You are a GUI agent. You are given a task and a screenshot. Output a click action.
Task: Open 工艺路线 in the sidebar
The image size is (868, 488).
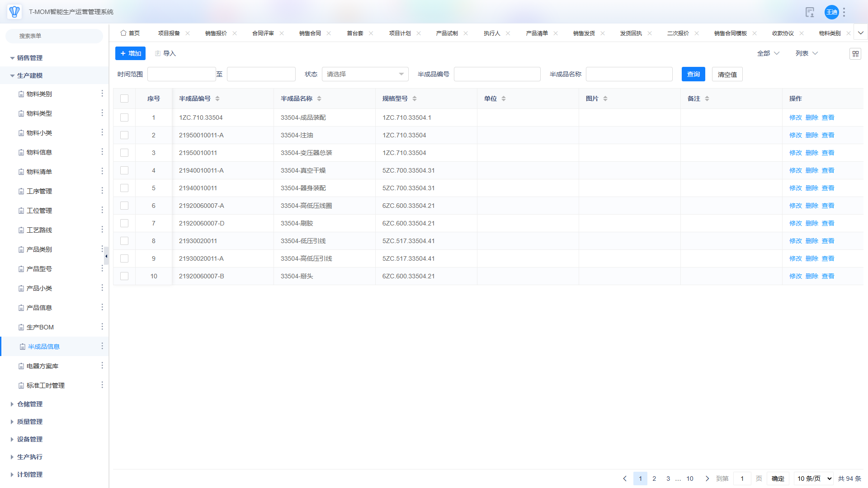tap(39, 230)
